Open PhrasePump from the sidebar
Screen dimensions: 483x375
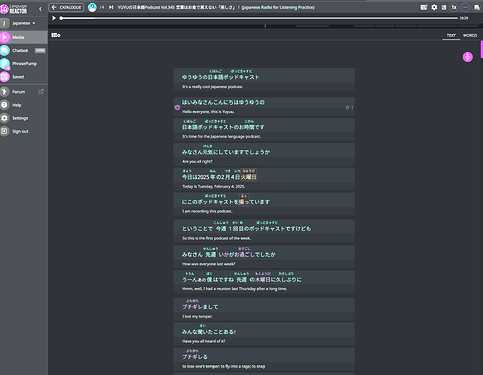click(23, 63)
